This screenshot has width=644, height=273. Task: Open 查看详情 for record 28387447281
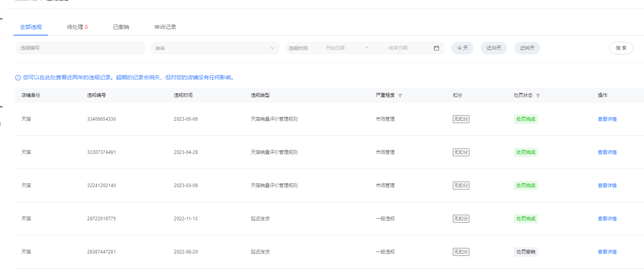point(607,252)
